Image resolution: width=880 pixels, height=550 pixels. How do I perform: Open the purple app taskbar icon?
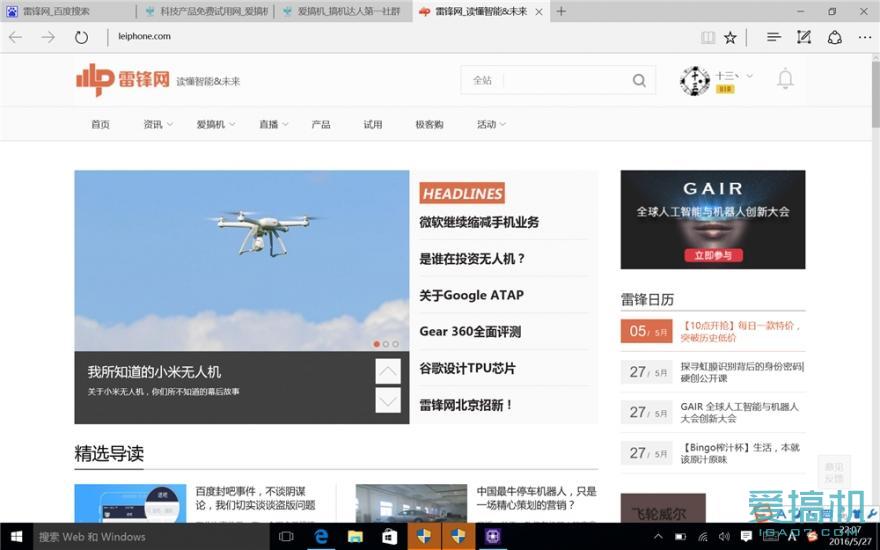pos(493,537)
